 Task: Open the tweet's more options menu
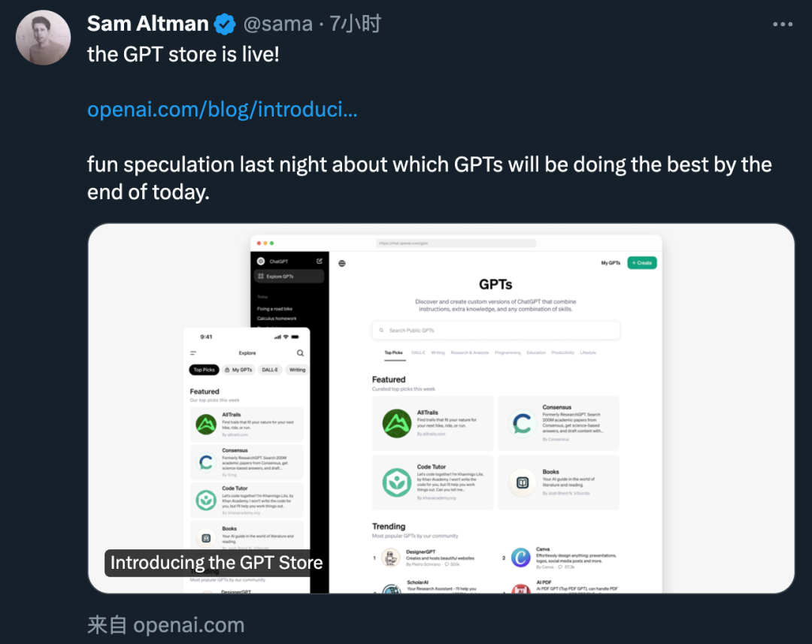[782, 25]
